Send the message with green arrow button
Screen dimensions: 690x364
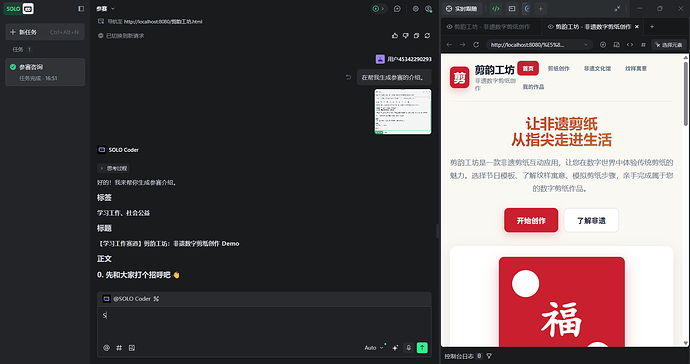(x=422, y=348)
